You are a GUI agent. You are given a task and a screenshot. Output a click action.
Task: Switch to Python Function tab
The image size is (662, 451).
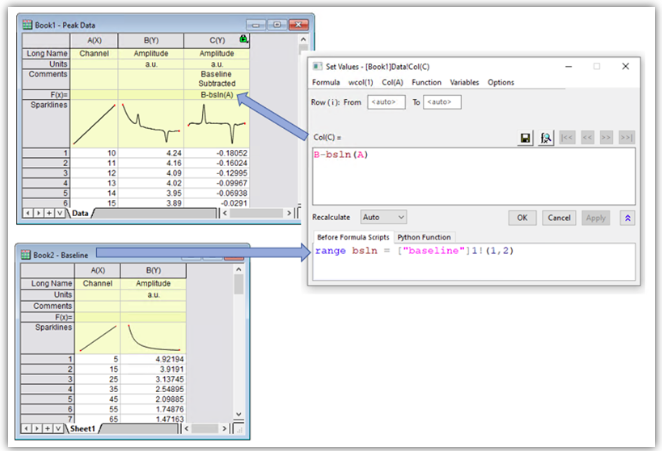[424, 237]
